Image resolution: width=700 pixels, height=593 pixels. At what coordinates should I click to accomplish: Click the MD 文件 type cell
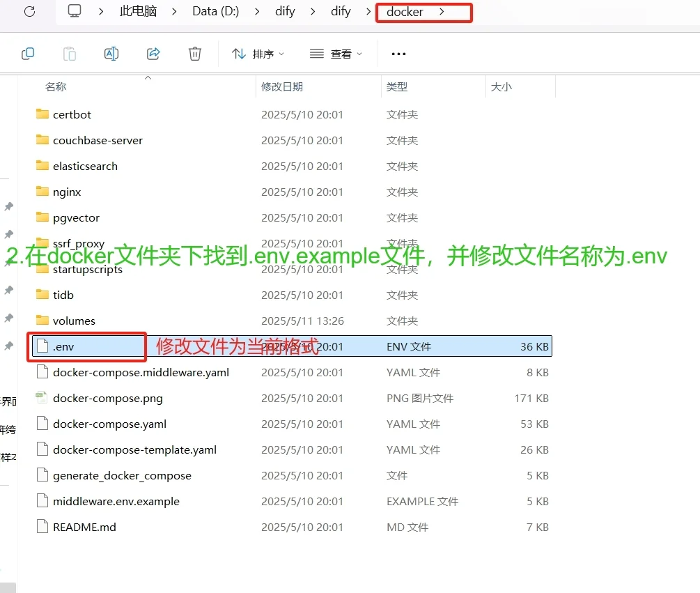(407, 527)
